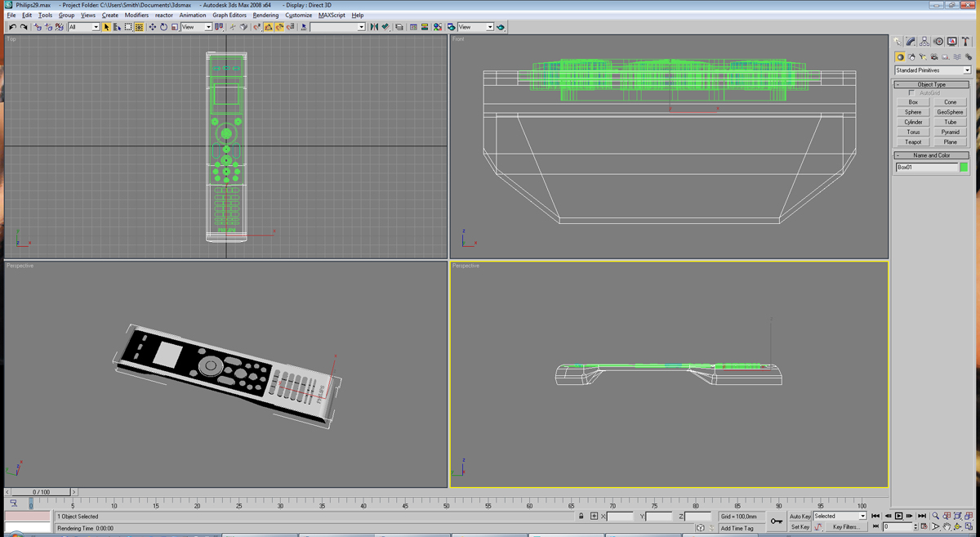Screen dimensions: 980x537
Task: Toggle the AutoGrid checkbox
Action: (x=912, y=93)
